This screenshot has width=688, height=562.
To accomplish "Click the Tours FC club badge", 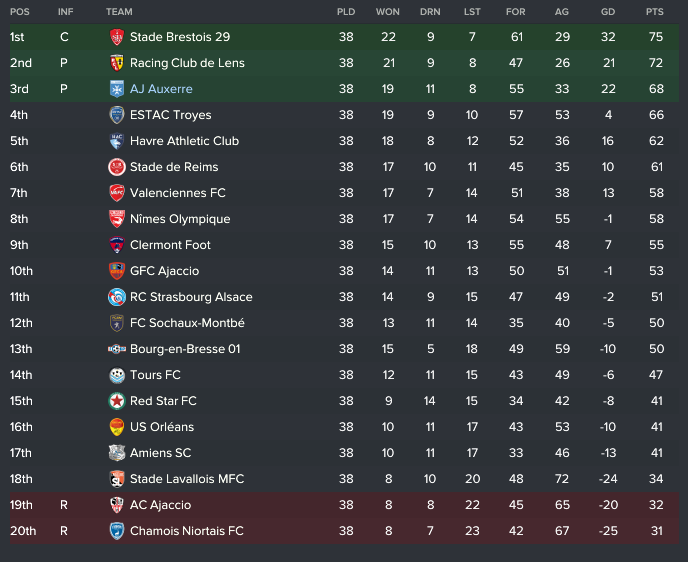I will (116, 375).
